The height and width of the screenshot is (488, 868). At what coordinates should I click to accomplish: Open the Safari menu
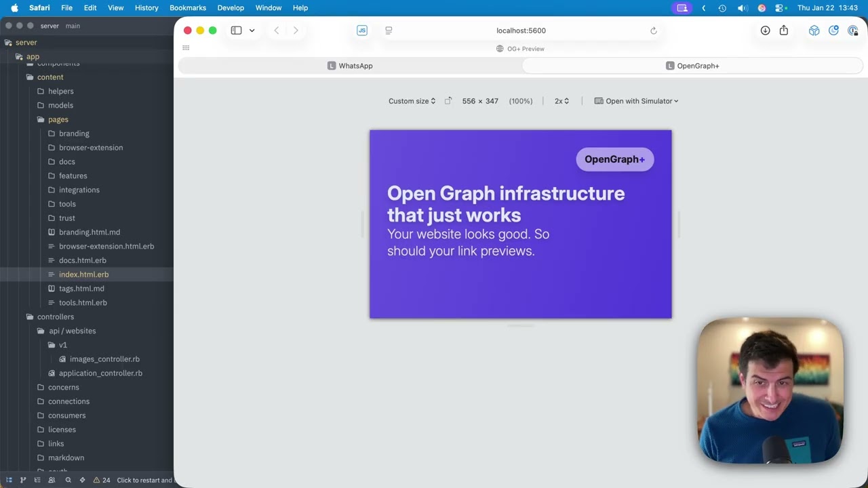(39, 7)
